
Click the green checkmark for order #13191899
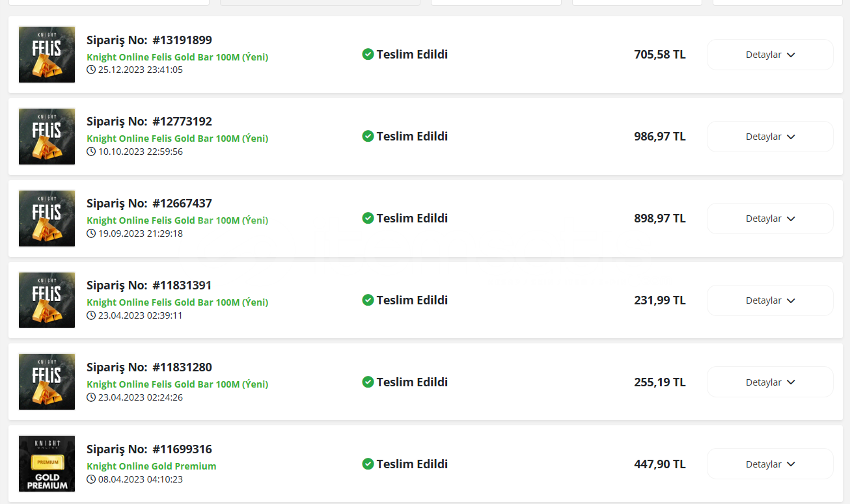tap(368, 54)
